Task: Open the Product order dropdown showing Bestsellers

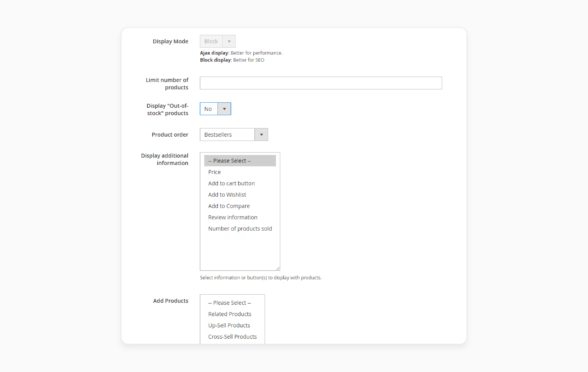Action: [x=234, y=134]
